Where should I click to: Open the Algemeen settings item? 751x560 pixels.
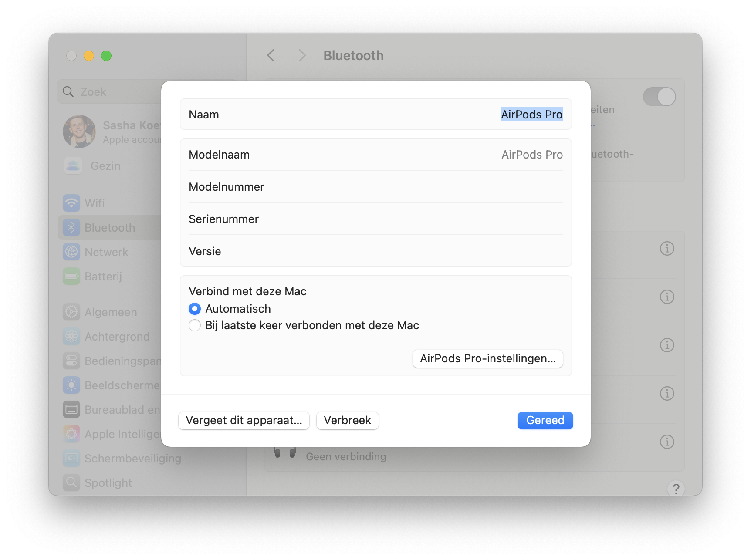pos(109,312)
